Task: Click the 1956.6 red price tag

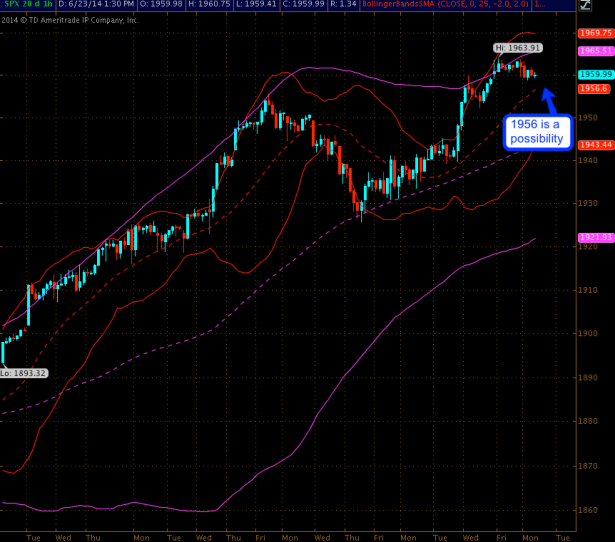Action: 593,88
